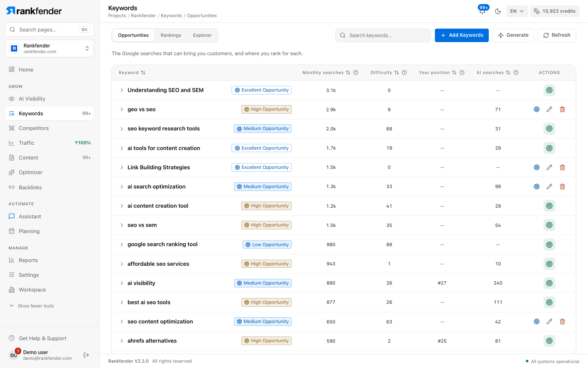Collapse Show fewer tools in sidebar

pos(31,306)
